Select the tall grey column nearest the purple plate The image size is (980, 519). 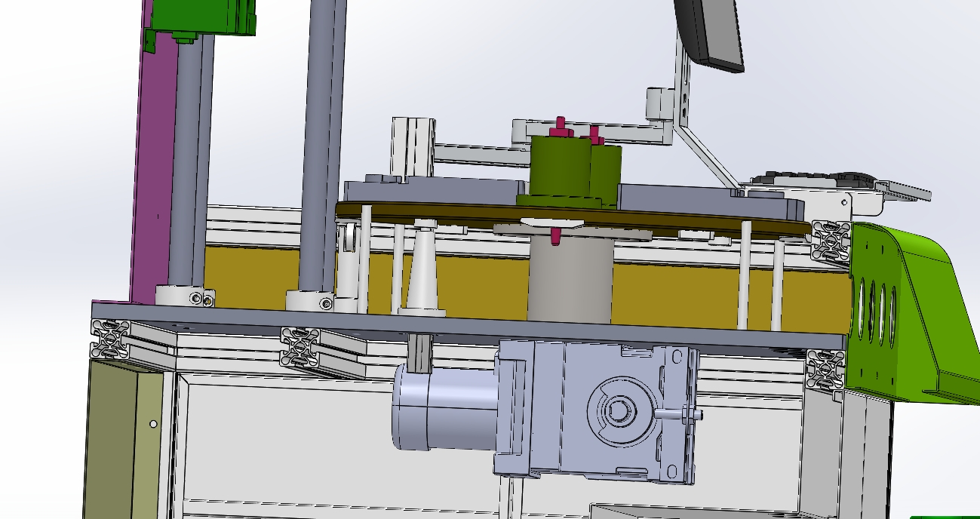[189, 162]
